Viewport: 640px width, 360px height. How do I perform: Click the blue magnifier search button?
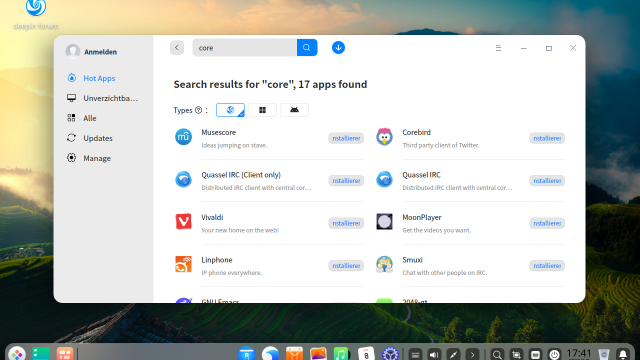point(307,48)
